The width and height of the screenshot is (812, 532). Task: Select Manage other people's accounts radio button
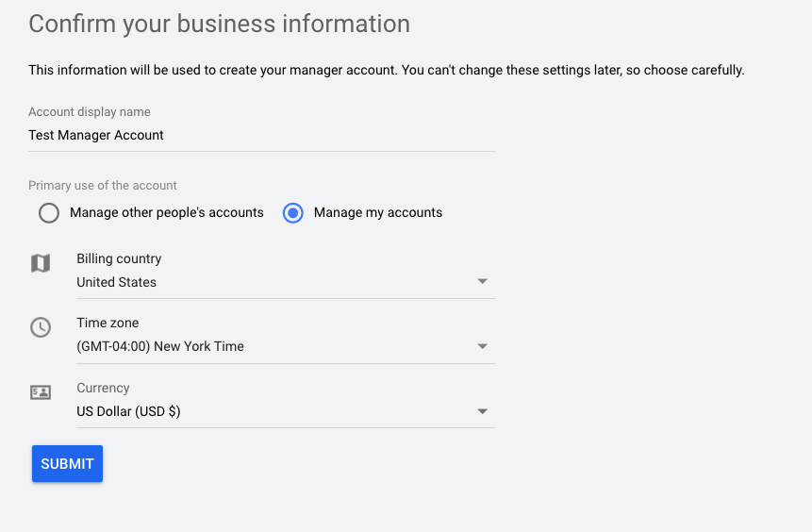(x=49, y=213)
